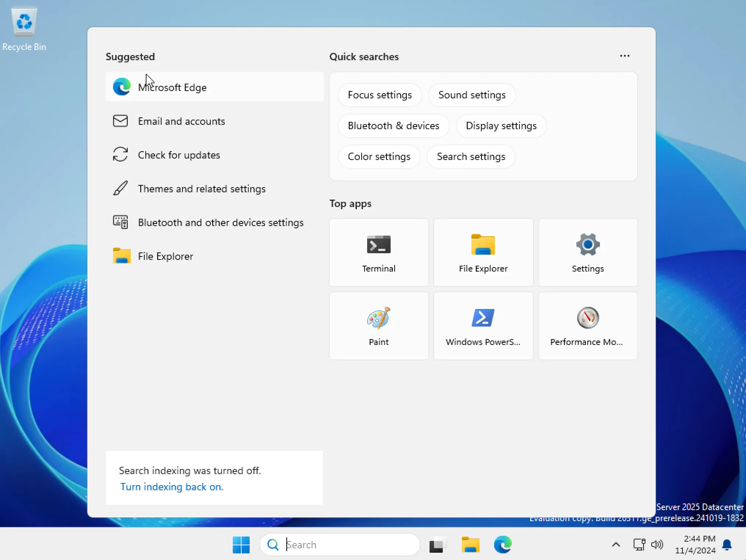
Task: Select Sound settings quick search
Action: [x=472, y=95]
